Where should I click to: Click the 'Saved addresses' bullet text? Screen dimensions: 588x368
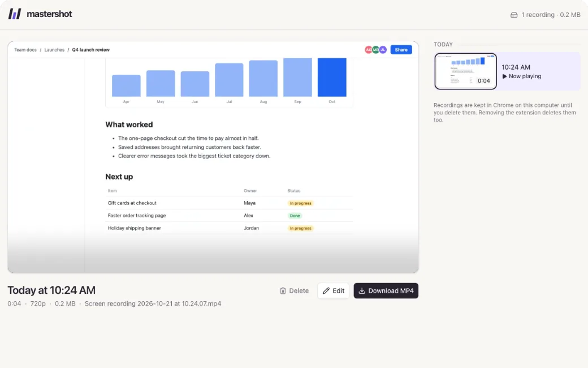pyautogui.click(x=189, y=147)
